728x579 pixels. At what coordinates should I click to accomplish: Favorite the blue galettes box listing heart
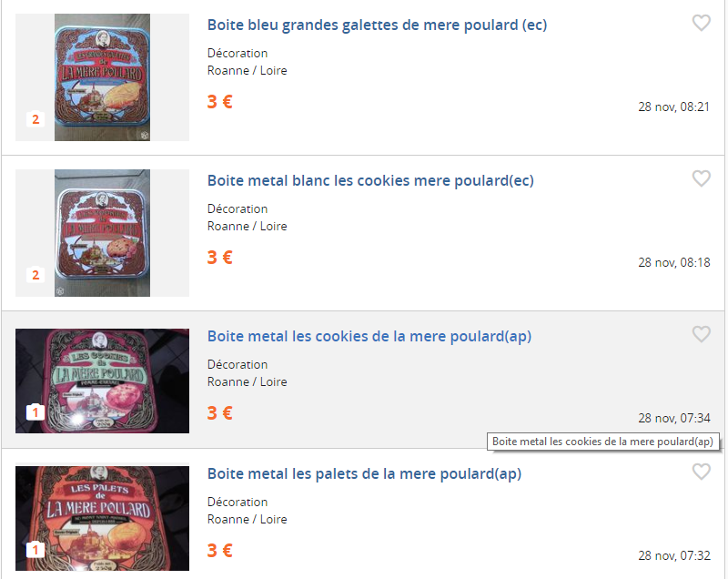(x=701, y=23)
